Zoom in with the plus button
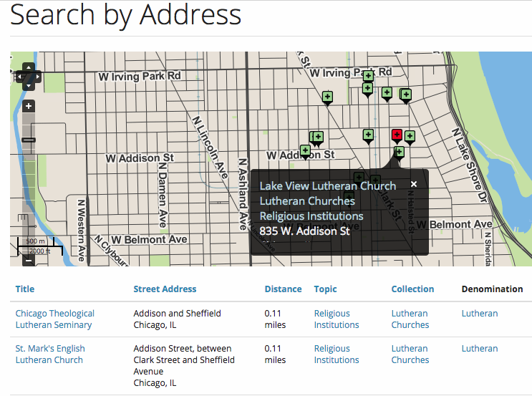This screenshot has width=532, height=396. click(x=29, y=106)
